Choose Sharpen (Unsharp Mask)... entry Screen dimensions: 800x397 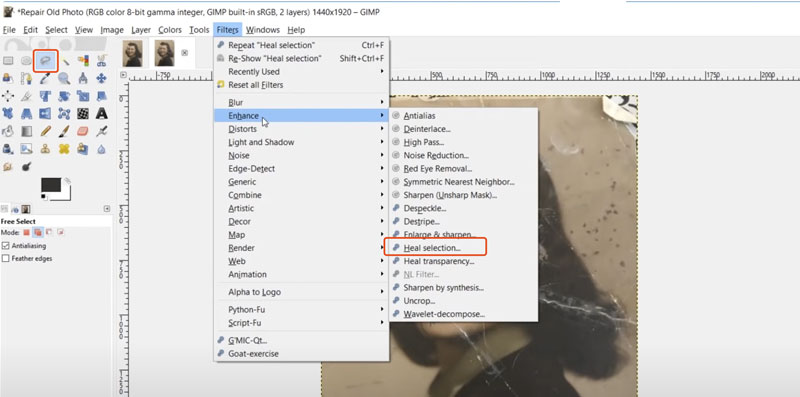(x=463, y=195)
